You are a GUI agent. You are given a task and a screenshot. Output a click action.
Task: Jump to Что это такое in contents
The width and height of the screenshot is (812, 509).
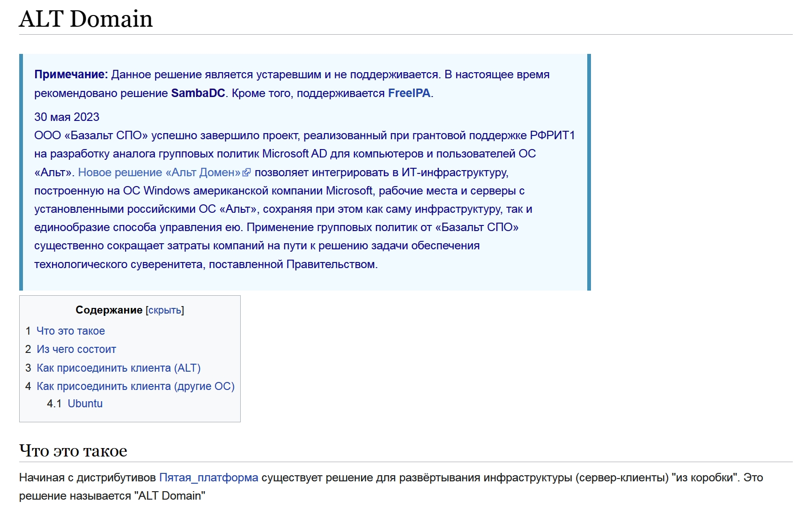coord(71,331)
